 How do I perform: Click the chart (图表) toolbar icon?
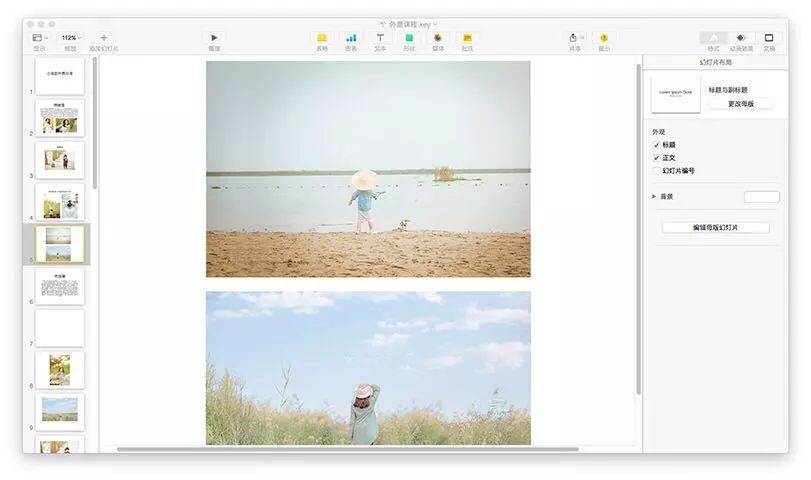(x=351, y=38)
